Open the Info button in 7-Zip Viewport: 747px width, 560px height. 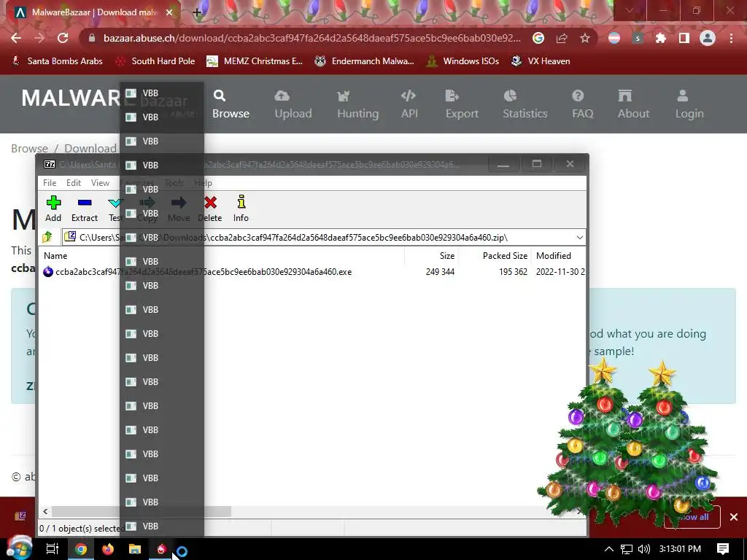point(241,209)
